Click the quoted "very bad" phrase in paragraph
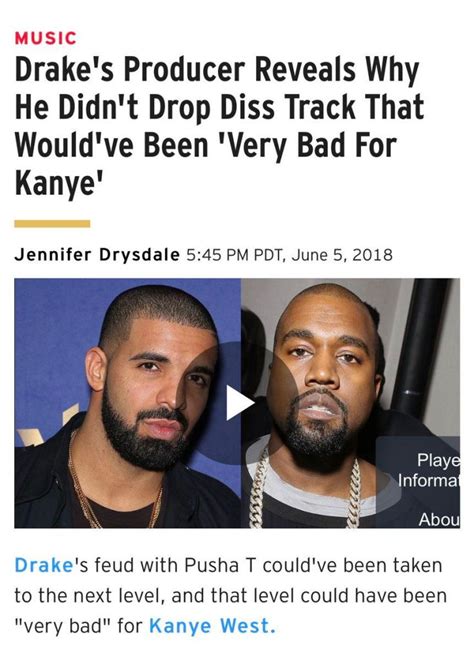 pyautogui.click(x=63, y=626)
